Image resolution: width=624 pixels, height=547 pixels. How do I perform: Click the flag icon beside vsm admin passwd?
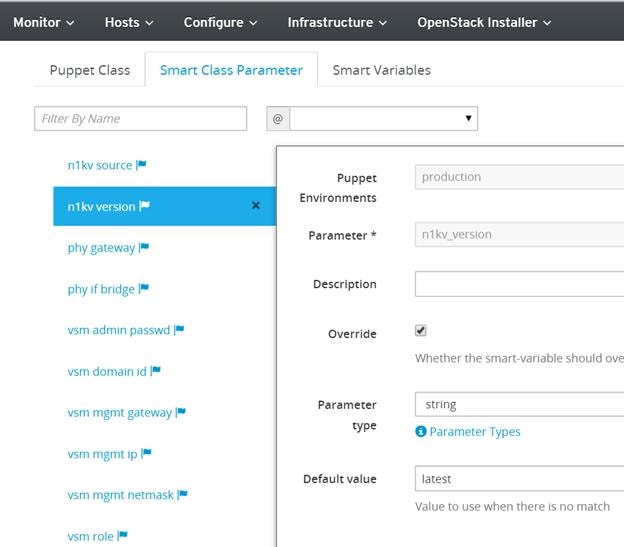(179, 329)
